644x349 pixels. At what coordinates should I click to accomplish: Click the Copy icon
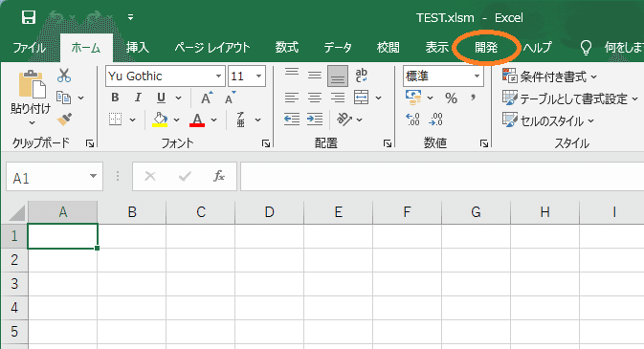click(64, 98)
